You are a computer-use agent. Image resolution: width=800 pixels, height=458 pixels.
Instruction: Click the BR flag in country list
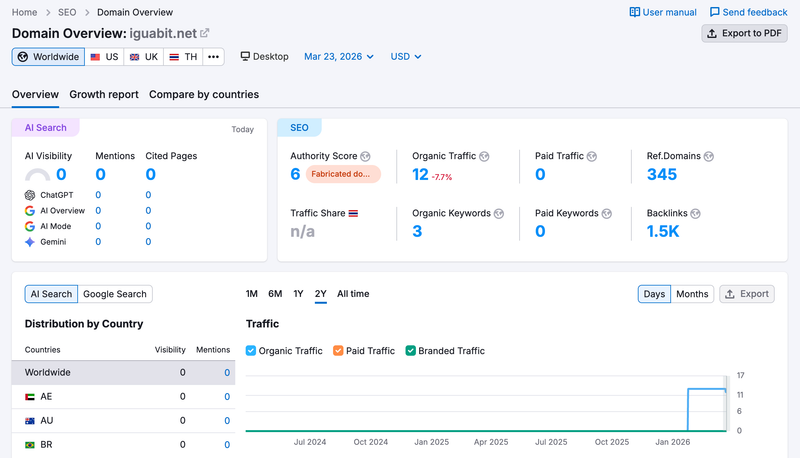click(x=30, y=445)
